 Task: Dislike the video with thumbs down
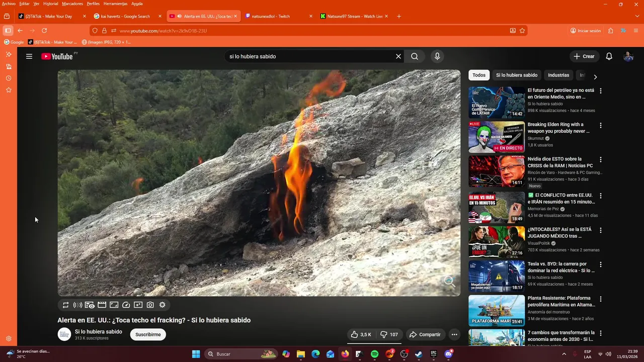click(x=389, y=334)
